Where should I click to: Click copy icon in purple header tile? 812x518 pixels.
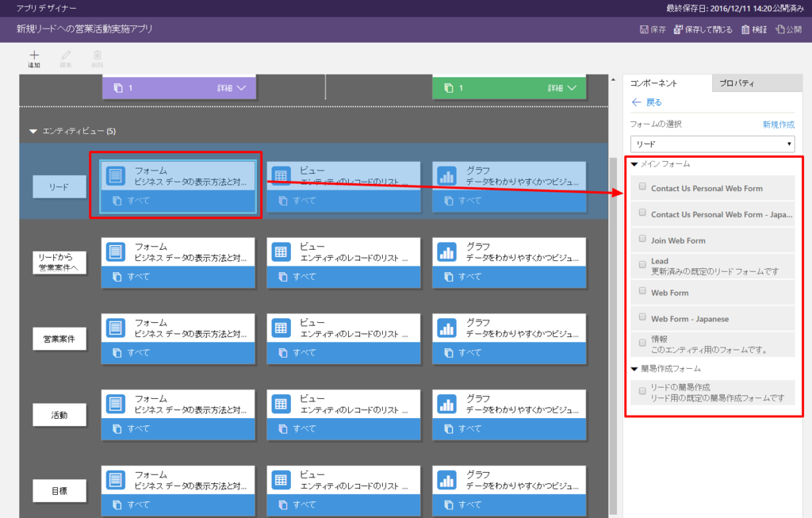118,88
